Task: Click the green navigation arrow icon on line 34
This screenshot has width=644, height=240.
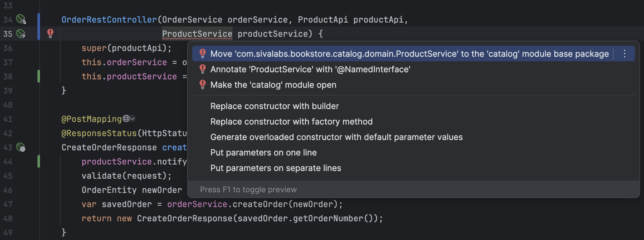Action: point(20,20)
